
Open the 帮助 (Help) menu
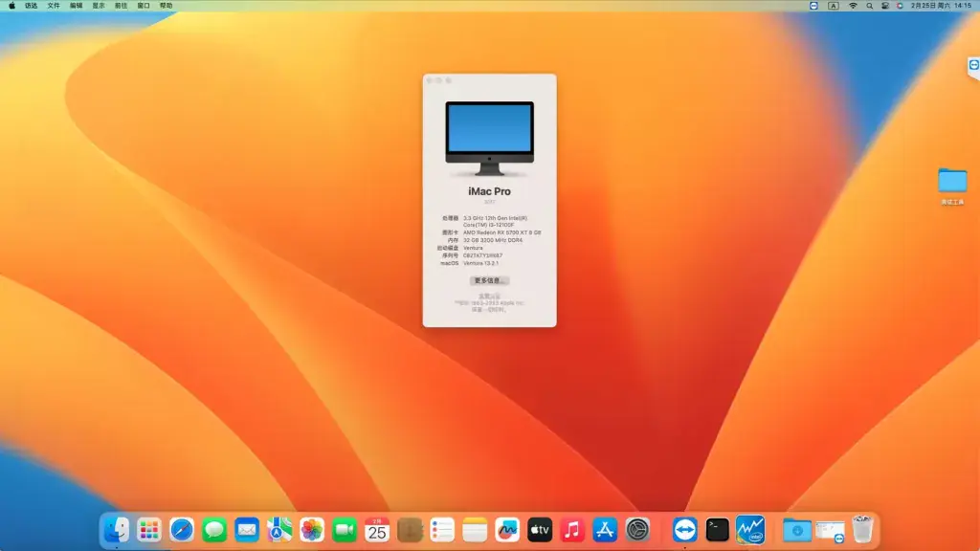(167, 6)
